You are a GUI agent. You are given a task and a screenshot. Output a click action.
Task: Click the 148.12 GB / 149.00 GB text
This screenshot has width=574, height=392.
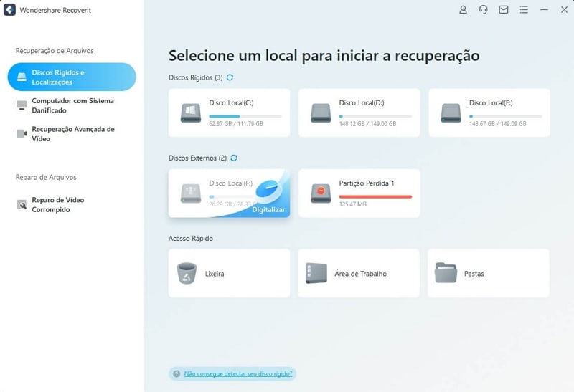367,123
